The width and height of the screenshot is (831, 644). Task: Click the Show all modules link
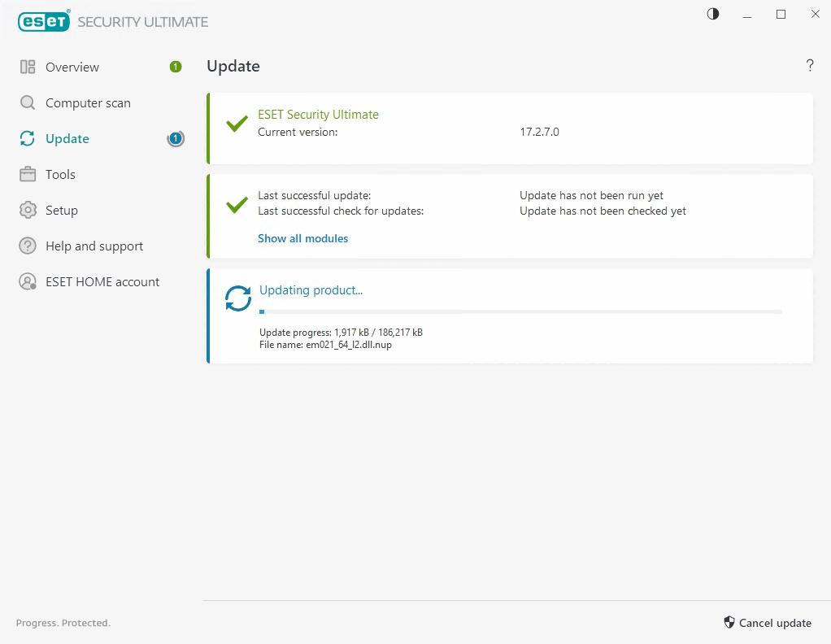click(302, 238)
